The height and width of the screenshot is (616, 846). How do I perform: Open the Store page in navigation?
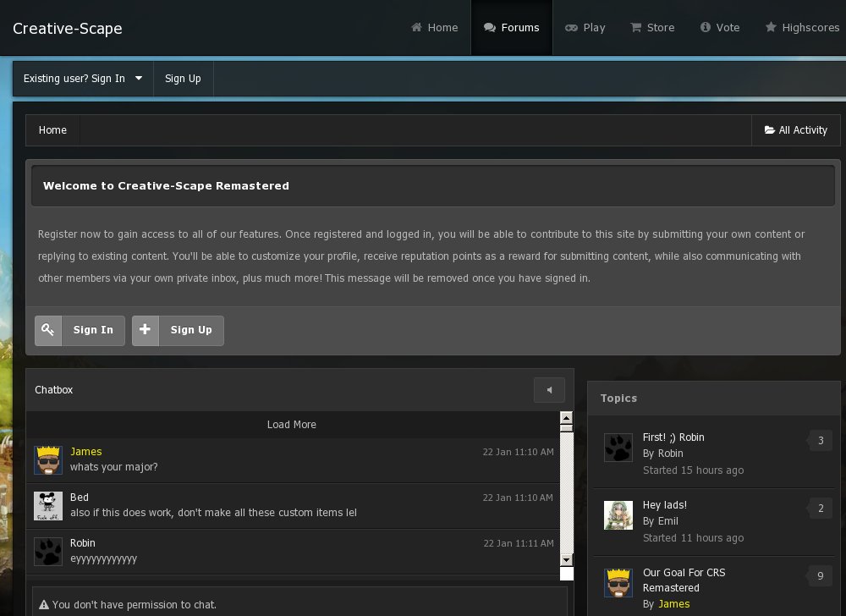[x=652, y=28]
